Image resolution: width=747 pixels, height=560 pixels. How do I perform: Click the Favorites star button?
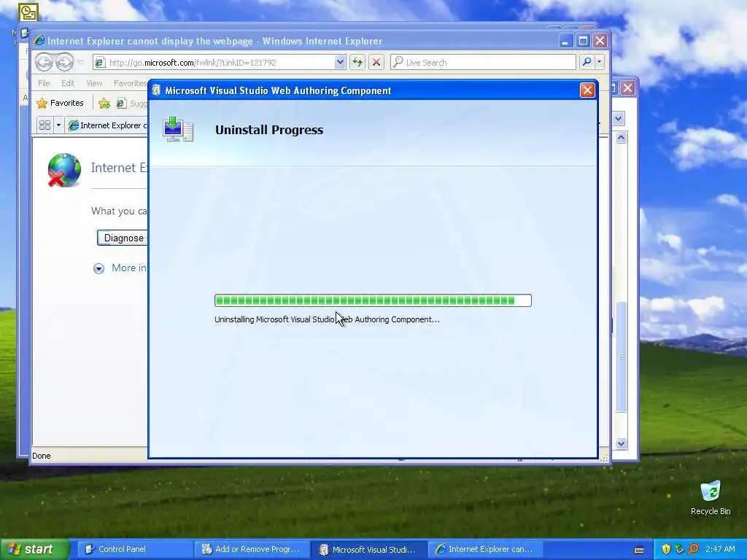(60, 103)
